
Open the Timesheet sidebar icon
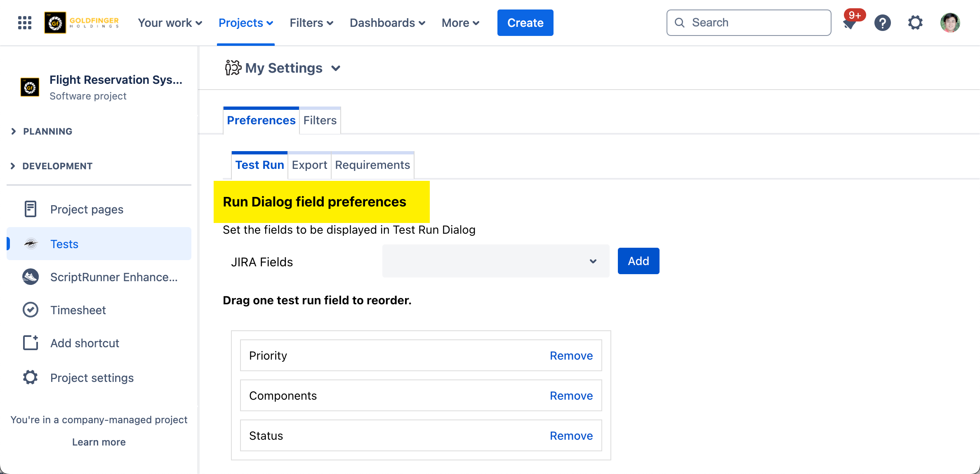30,310
